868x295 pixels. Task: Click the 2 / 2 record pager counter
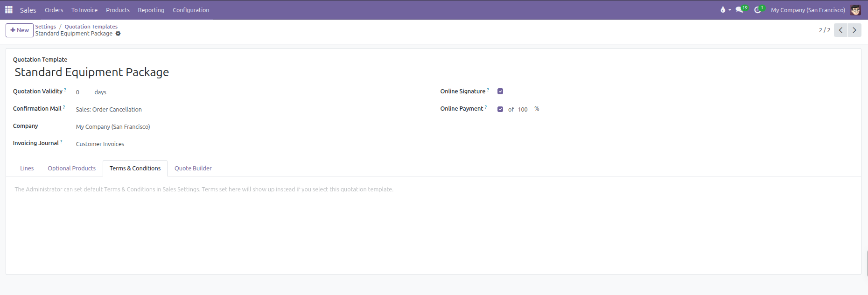[x=825, y=30]
